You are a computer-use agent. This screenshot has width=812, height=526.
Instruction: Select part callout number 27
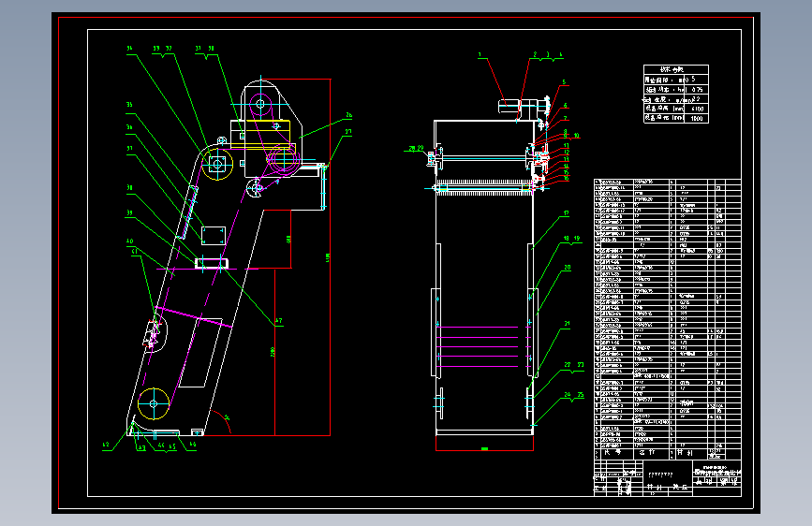[348, 132]
